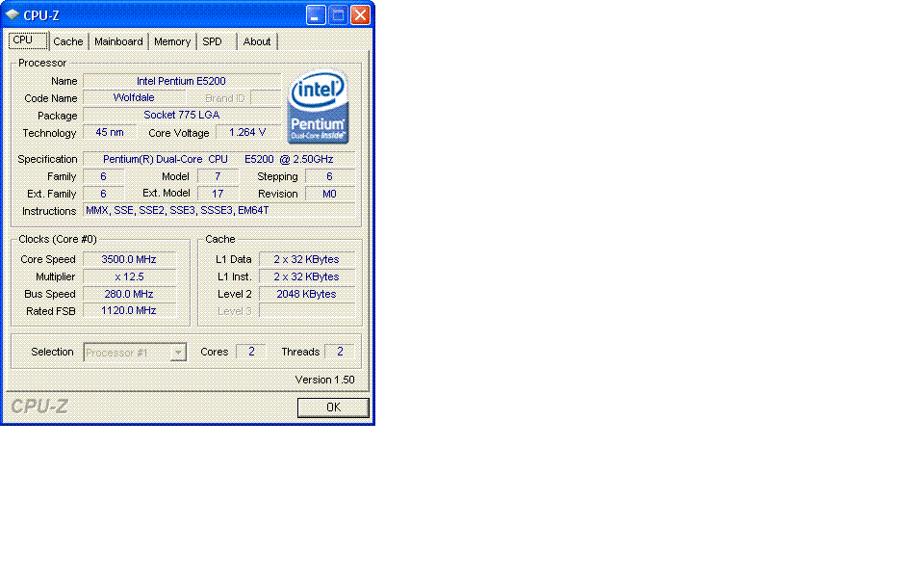Image resolution: width=924 pixels, height=578 pixels.
Task: Click the Multiplier x 12.5 value
Action: point(129,276)
